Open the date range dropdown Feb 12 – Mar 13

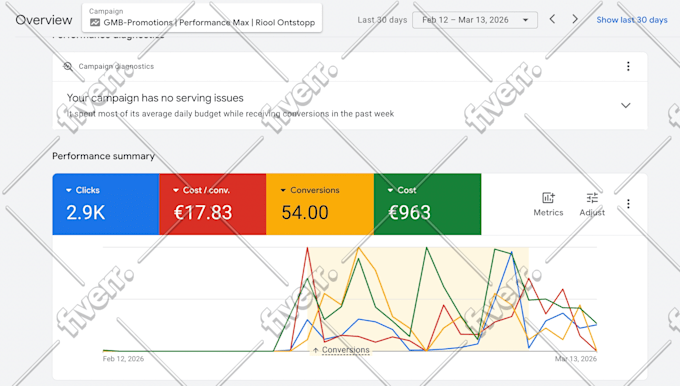pos(475,20)
